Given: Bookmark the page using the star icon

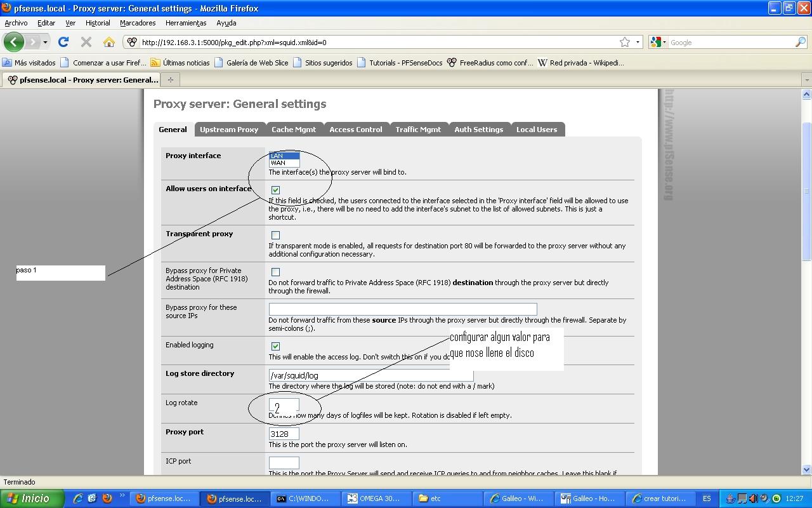Looking at the screenshot, I should click(625, 42).
